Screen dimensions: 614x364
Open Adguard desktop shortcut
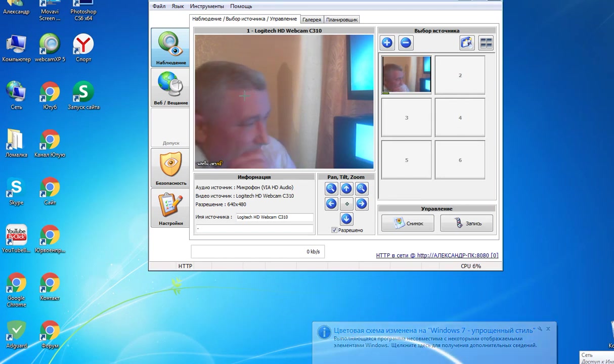pyautogui.click(x=16, y=335)
